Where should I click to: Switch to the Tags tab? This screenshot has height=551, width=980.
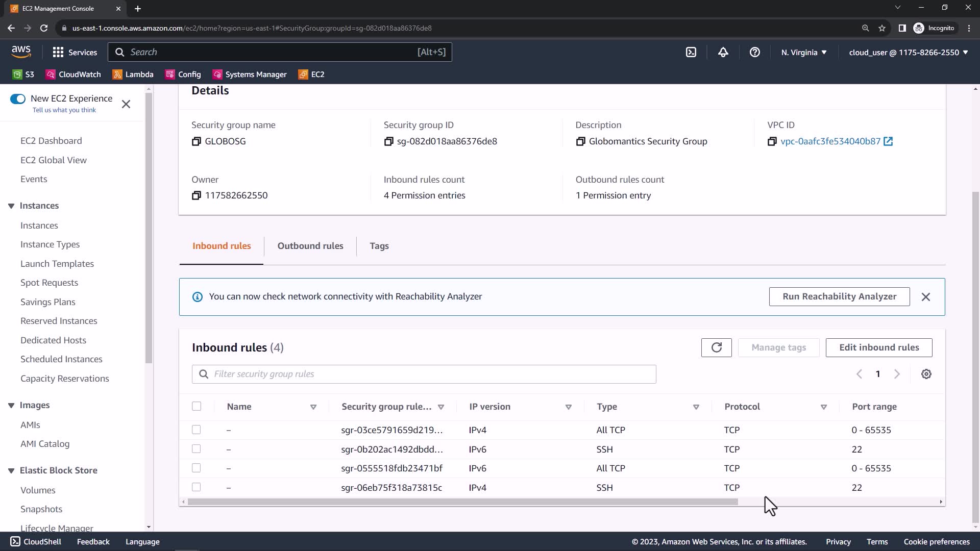(379, 246)
